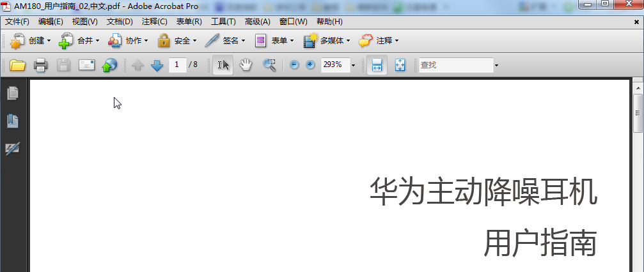Open the 文档(D) menu

coord(120,22)
